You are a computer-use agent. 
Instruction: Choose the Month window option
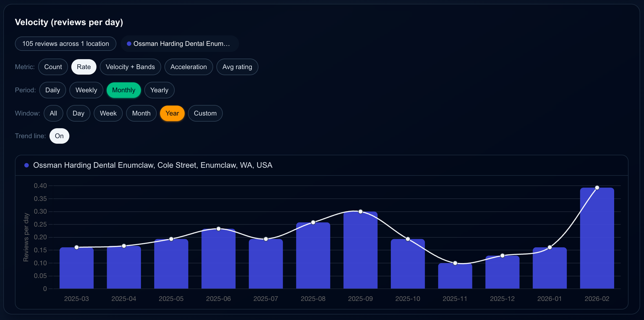pos(141,113)
